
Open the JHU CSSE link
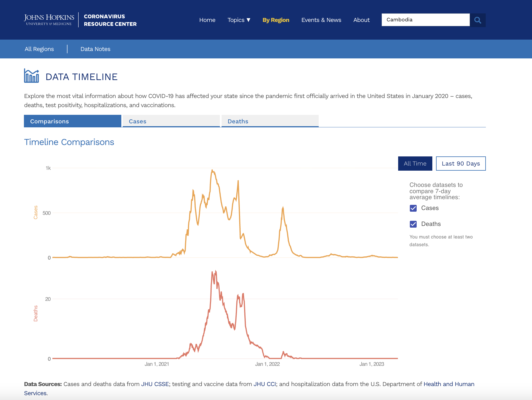pyautogui.click(x=155, y=384)
